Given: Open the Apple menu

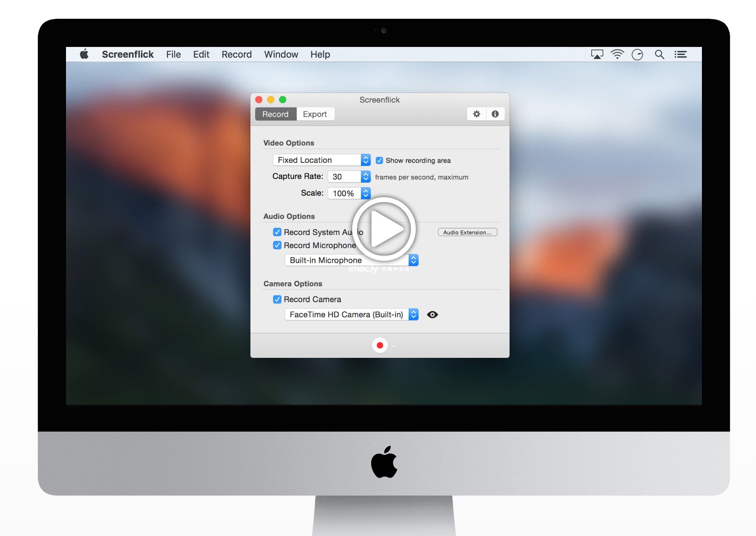Looking at the screenshot, I should [84, 54].
